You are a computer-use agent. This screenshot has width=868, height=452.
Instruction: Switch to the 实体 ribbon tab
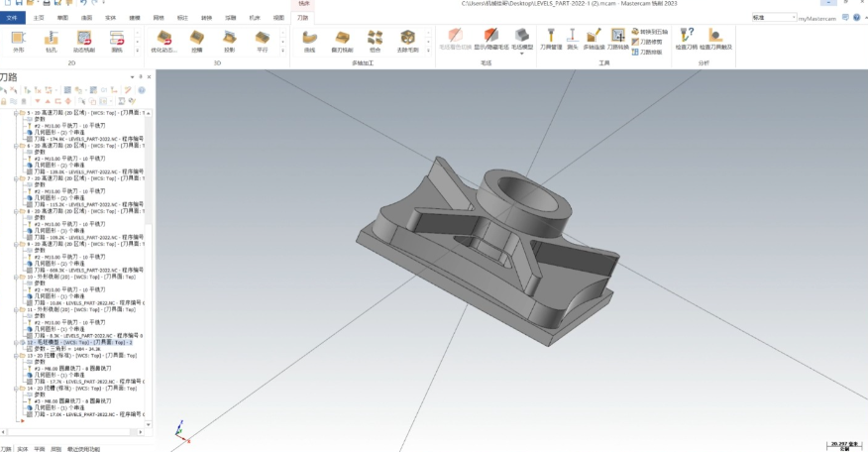[x=110, y=18]
